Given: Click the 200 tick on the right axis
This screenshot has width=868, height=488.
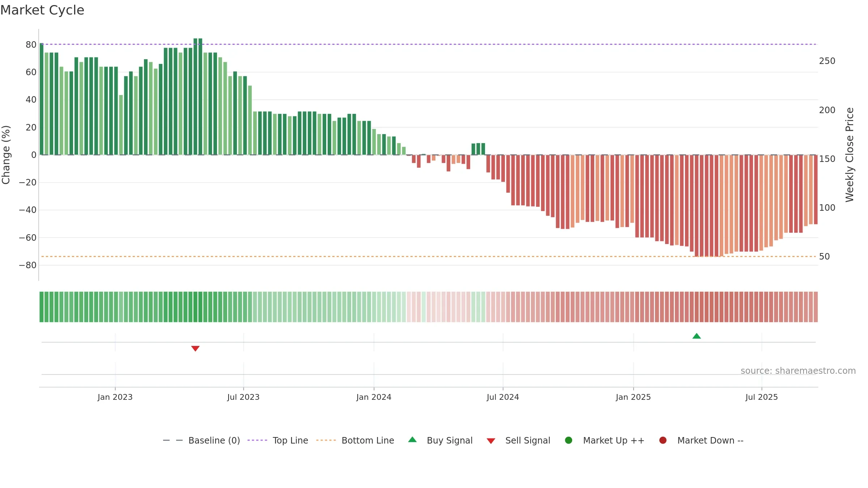Looking at the screenshot, I should pyautogui.click(x=827, y=110).
